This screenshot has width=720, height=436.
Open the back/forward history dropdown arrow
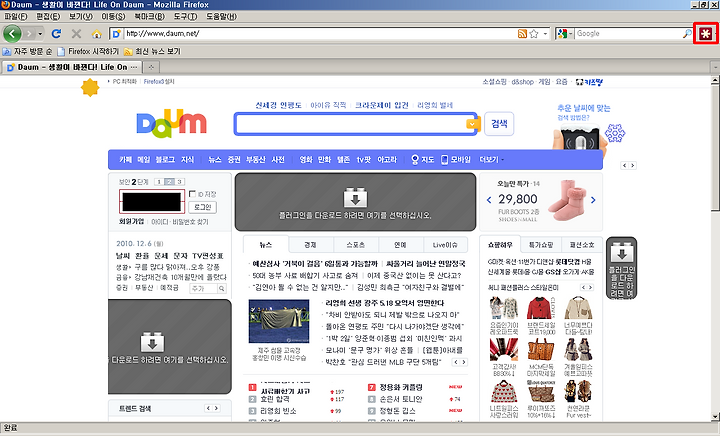(x=40, y=34)
